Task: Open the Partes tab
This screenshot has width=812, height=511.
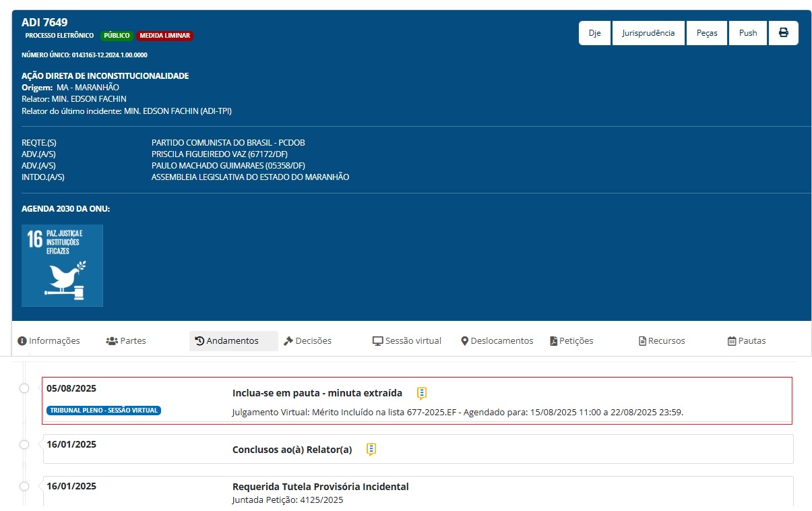Action: pyautogui.click(x=126, y=341)
